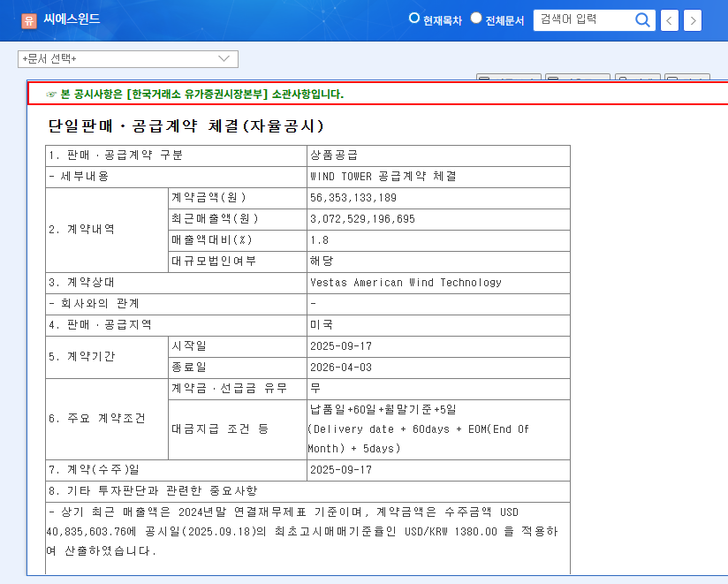This screenshot has width=728, height=584.
Task: Click the '대금지급 조건 등' label
Action: pyautogui.click(x=238, y=429)
